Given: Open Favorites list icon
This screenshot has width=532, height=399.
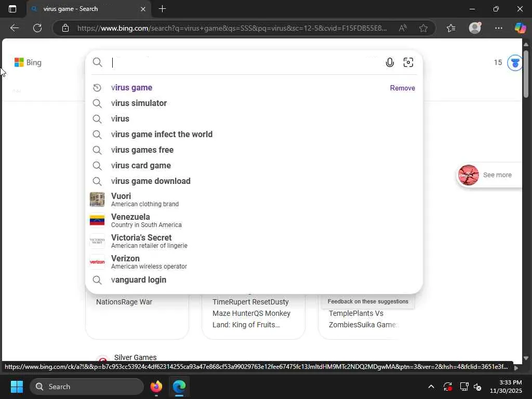Looking at the screenshot, I should [x=451, y=28].
